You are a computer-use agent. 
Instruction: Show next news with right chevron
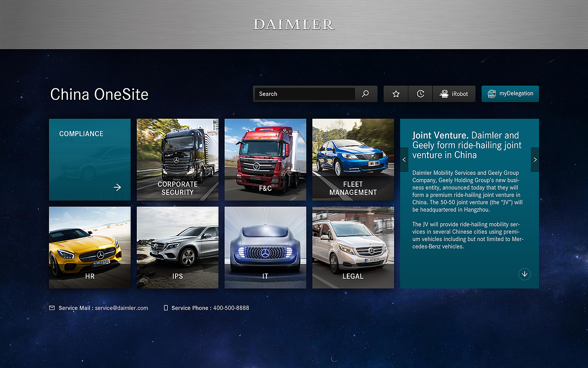point(535,160)
